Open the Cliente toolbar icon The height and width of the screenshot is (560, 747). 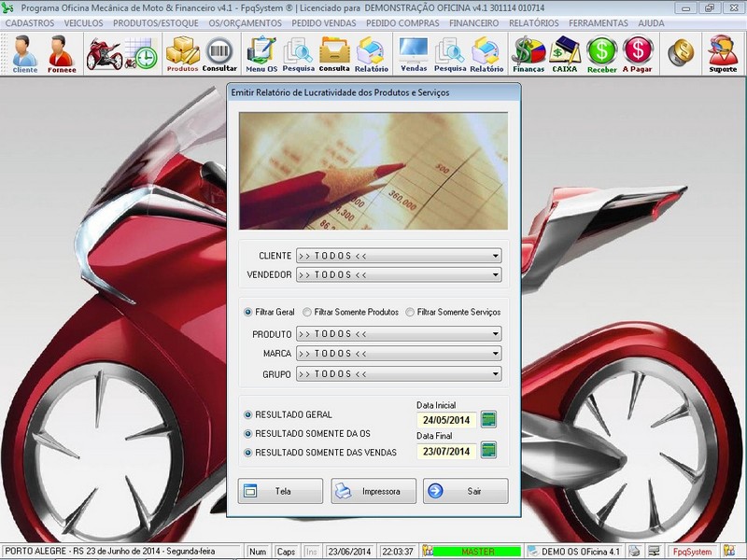tap(25, 54)
